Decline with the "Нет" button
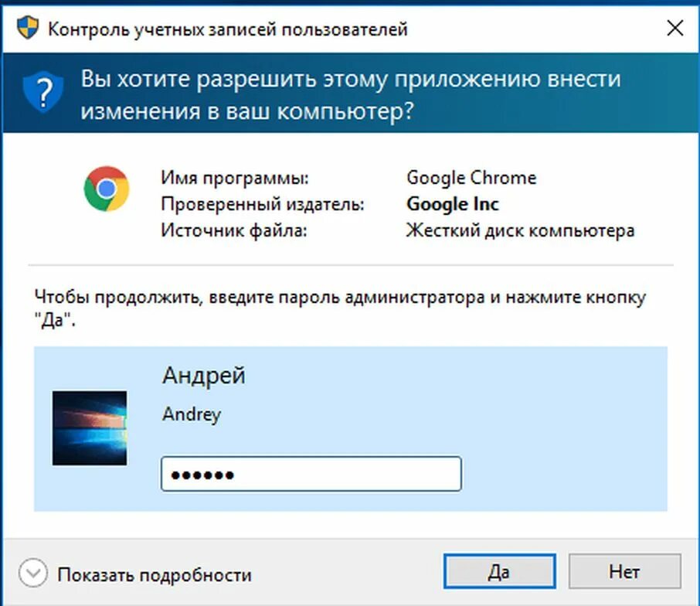This screenshot has height=606, width=700. tap(624, 572)
